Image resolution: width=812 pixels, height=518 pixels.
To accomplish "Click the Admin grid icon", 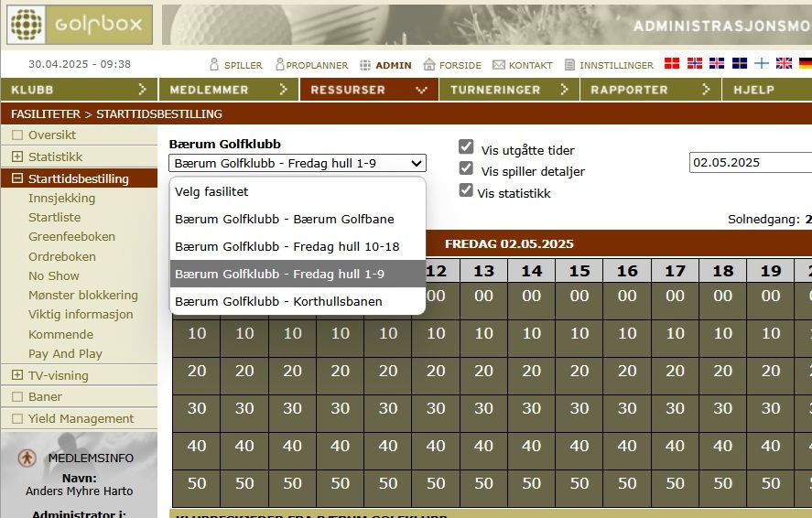I will [365, 65].
